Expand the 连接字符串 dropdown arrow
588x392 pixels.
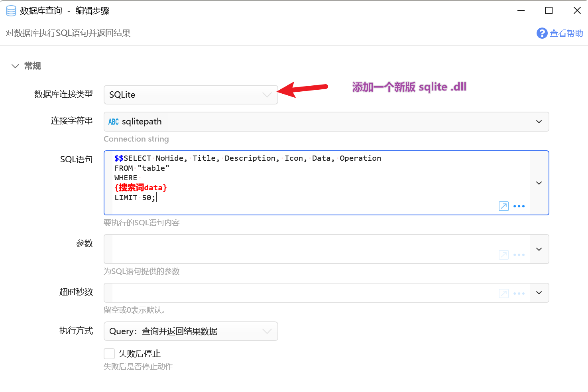(539, 122)
